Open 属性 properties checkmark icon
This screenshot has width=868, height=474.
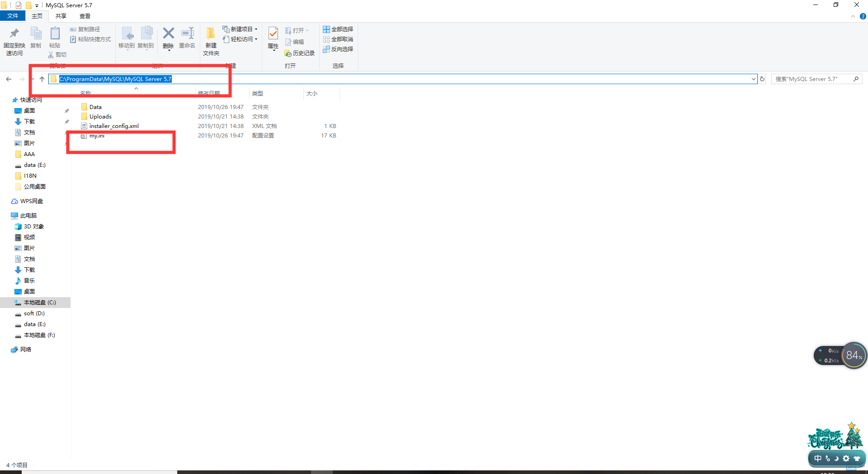[273, 33]
